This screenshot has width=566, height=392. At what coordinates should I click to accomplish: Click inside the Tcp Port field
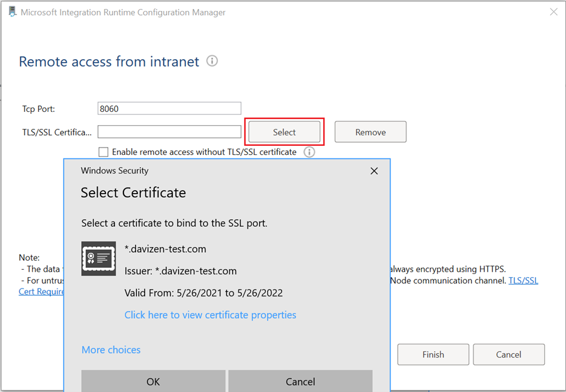[x=169, y=108]
